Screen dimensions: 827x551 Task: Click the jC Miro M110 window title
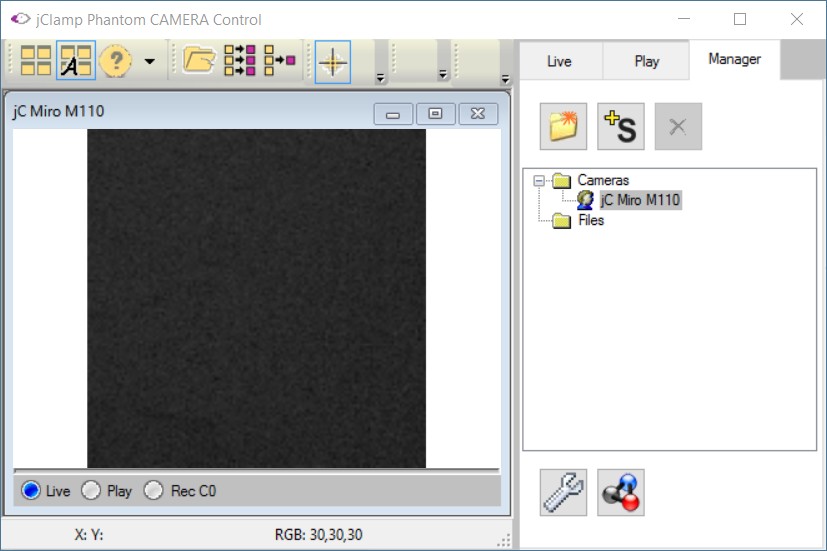[59, 111]
